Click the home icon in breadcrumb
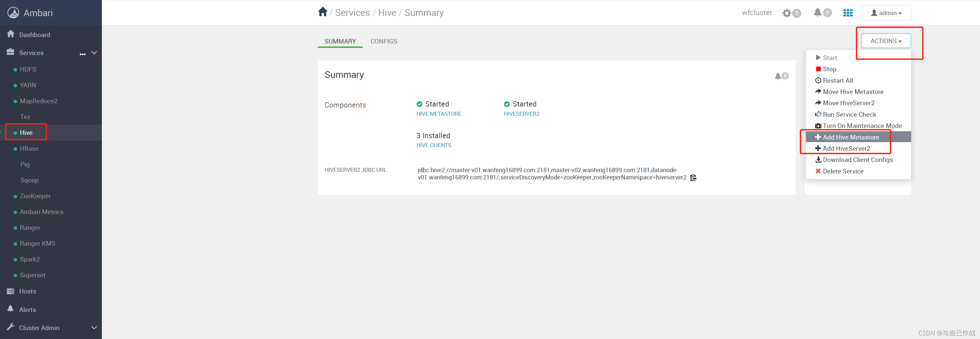 pos(323,12)
